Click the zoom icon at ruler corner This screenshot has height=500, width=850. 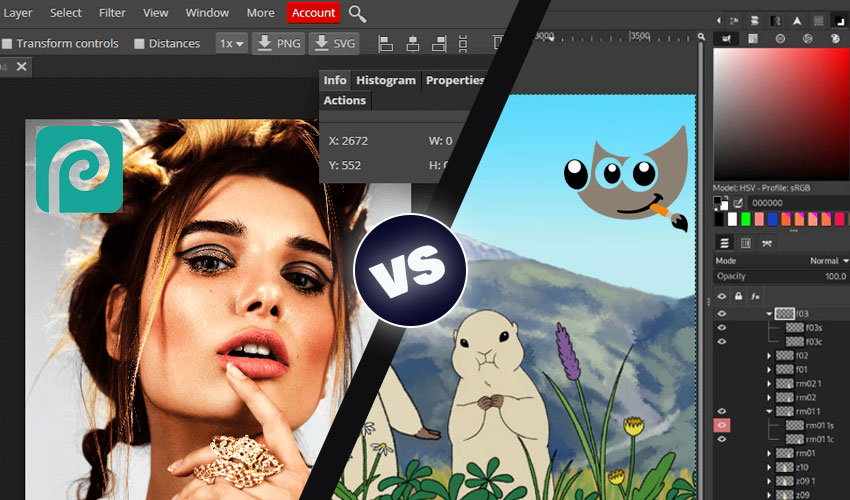coord(701,37)
